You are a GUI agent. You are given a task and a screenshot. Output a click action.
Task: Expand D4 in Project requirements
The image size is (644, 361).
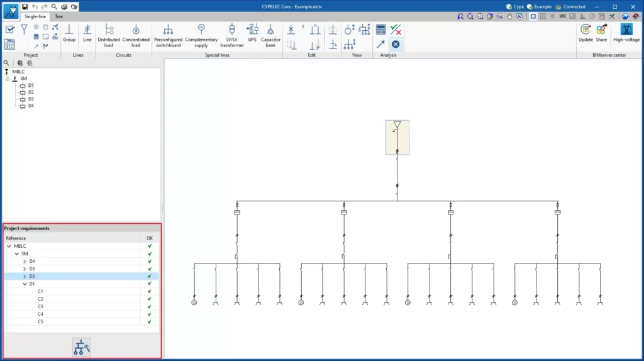coord(25,261)
